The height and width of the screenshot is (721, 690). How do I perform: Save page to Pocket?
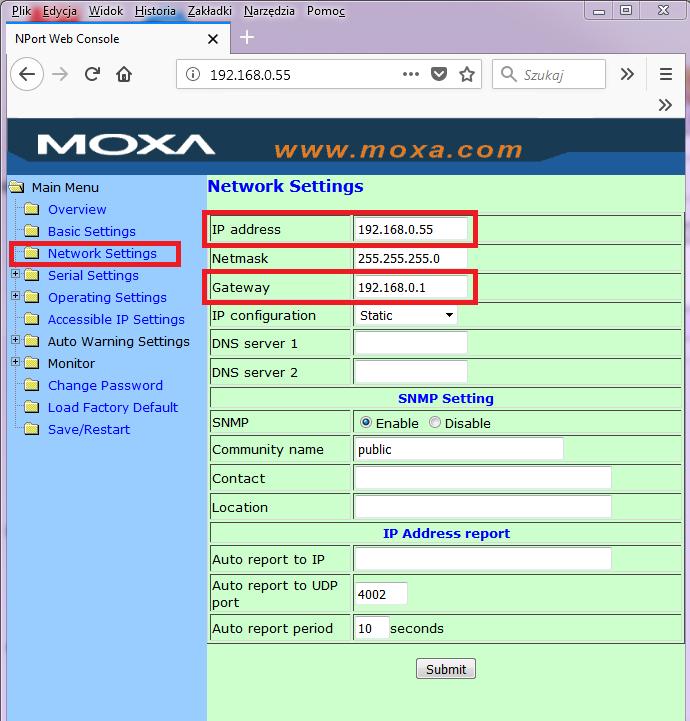click(x=439, y=74)
